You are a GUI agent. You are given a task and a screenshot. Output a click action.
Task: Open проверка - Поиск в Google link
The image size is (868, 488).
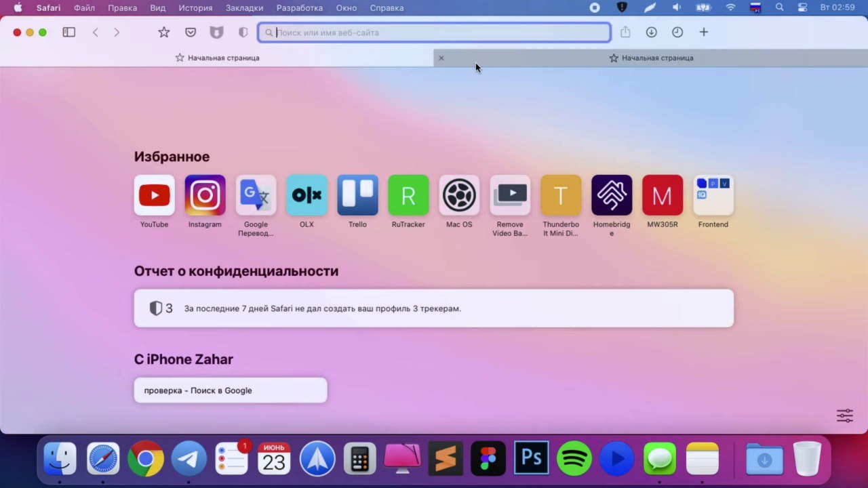[231, 390]
